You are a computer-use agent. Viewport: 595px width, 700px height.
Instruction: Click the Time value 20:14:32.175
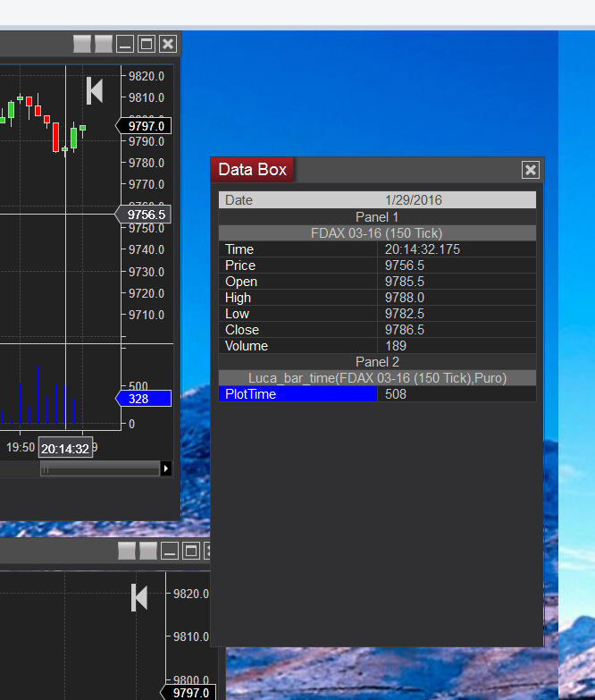tap(423, 249)
